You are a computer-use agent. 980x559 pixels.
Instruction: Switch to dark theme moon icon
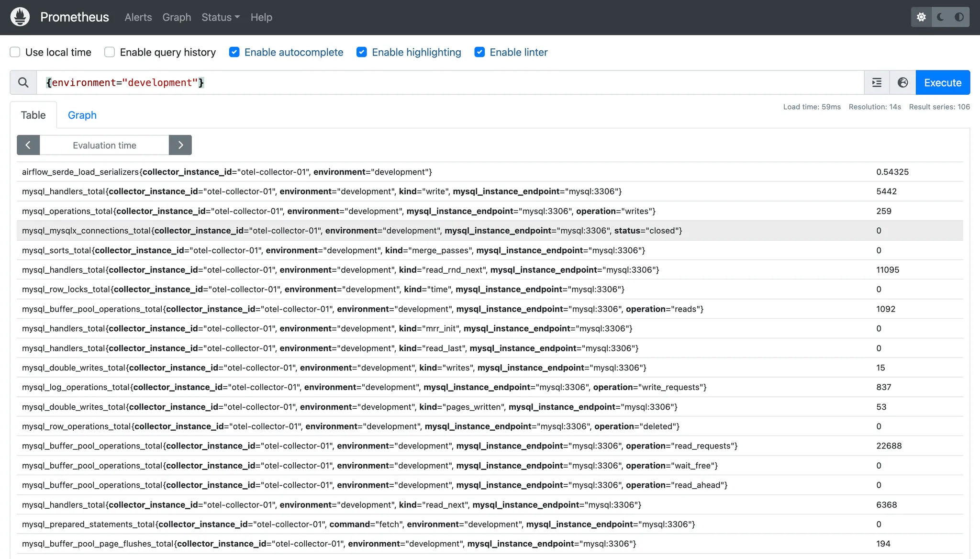click(940, 17)
